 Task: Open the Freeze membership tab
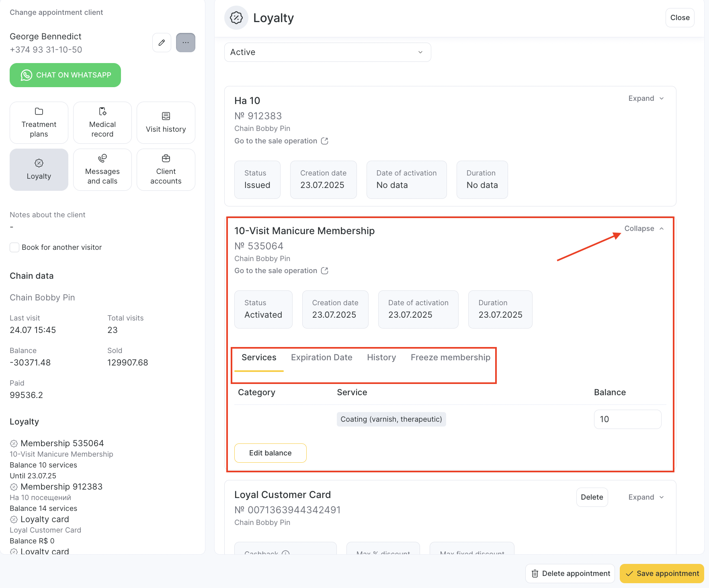click(x=451, y=357)
